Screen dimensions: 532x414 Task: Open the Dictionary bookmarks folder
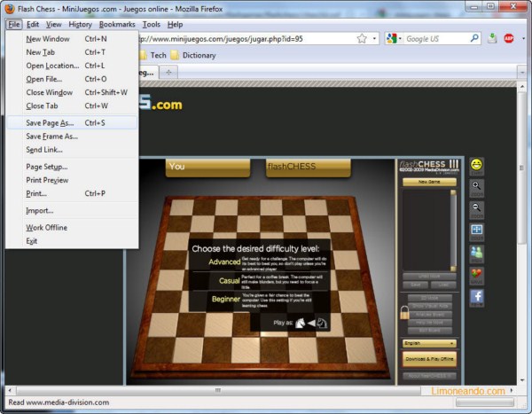point(193,55)
